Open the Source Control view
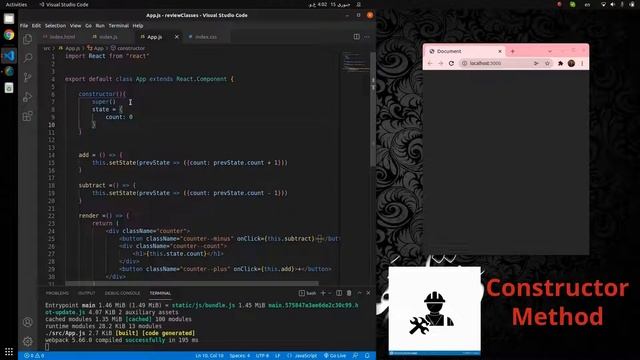This screenshot has height=360, width=640. click(27, 77)
